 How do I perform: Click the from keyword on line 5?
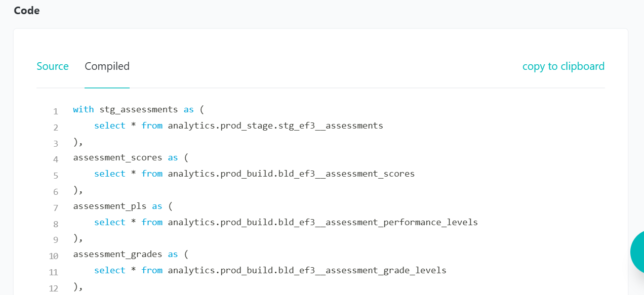[x=152, y=174]
